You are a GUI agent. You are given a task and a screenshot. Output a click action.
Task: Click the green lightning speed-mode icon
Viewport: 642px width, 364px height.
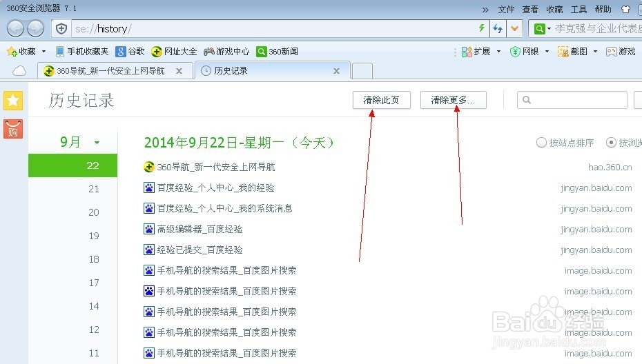click(482, 28)
